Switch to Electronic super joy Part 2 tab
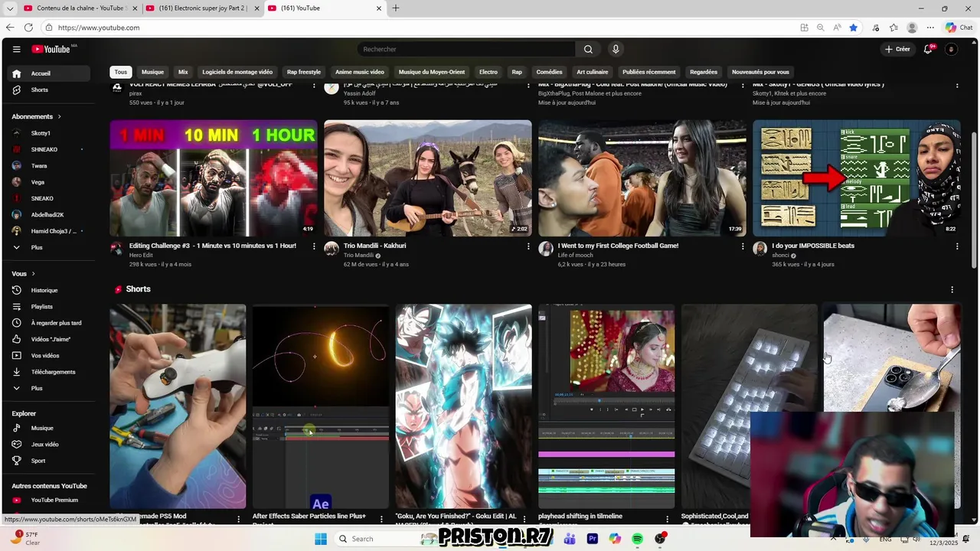This screenshot has height=551, width=980. click(x=202, y=8)
